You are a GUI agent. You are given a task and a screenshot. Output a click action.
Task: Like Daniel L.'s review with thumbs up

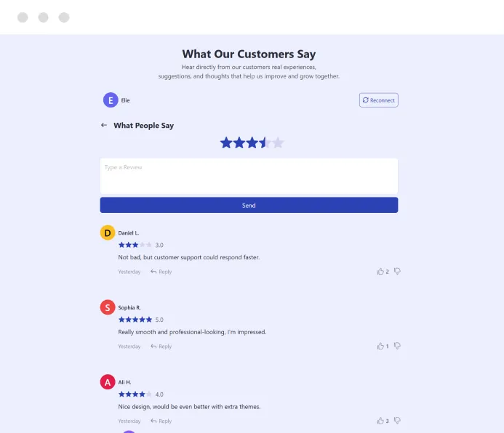380,272
